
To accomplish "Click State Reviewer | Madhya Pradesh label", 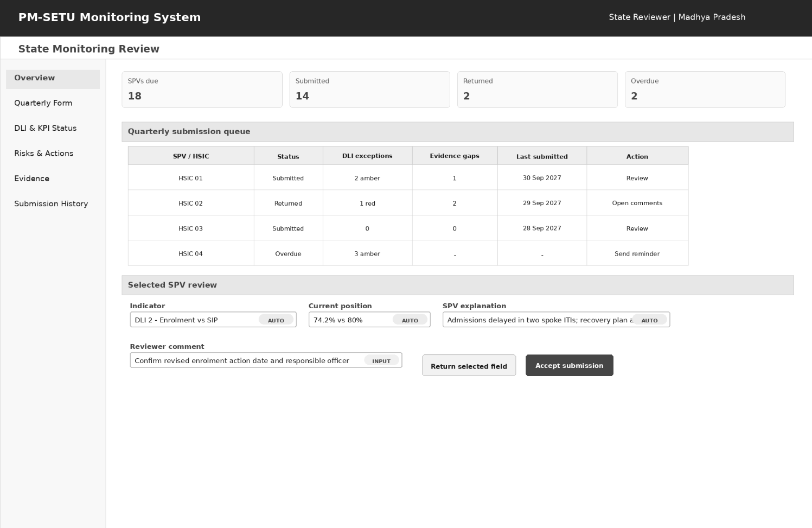I will pos(677,17).
